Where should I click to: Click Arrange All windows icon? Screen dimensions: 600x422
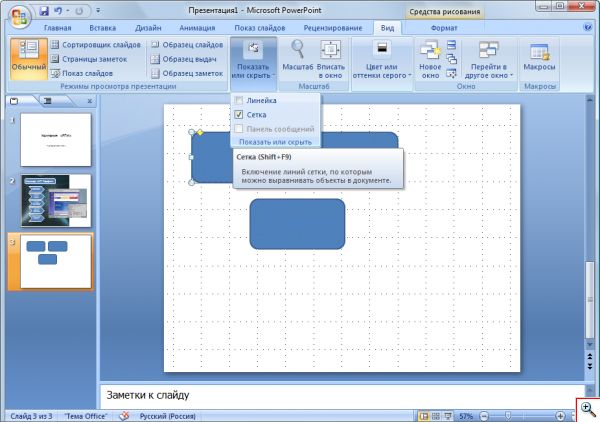pyautogui.click(x=452, y=45)
